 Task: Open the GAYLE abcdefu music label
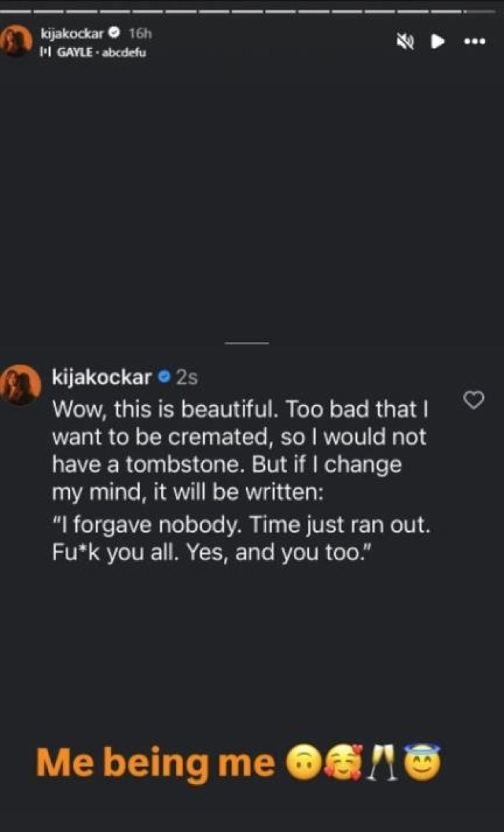point(102,52)
